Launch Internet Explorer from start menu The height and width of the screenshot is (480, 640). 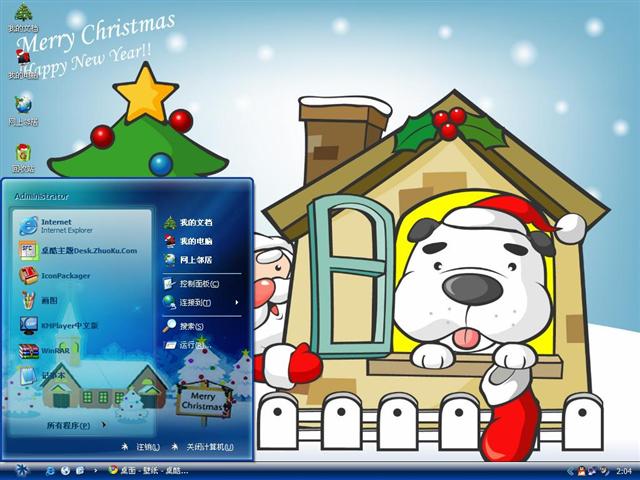[x=56, y=226]
